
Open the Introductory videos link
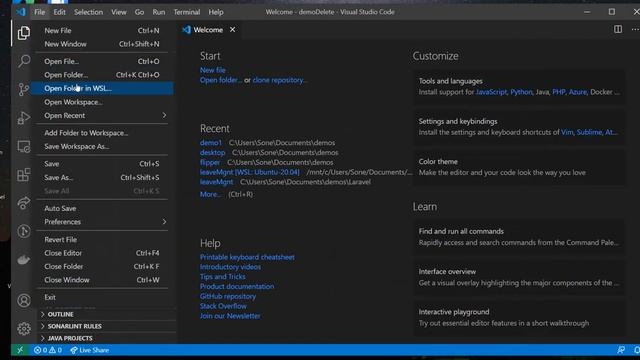click(x=230, y=267)
